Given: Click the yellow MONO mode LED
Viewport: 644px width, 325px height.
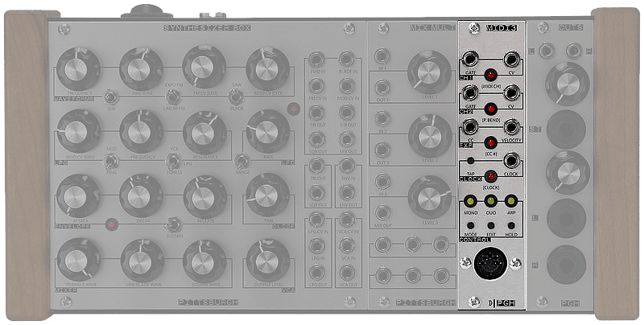Looking at the screenshot, I should tap(469, 201).
